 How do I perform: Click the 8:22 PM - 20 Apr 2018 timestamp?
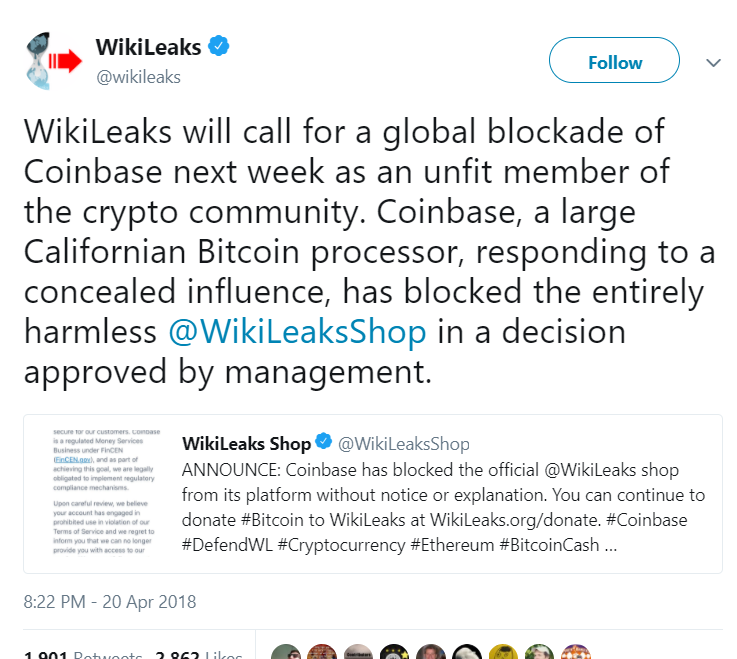pos(110,602)
